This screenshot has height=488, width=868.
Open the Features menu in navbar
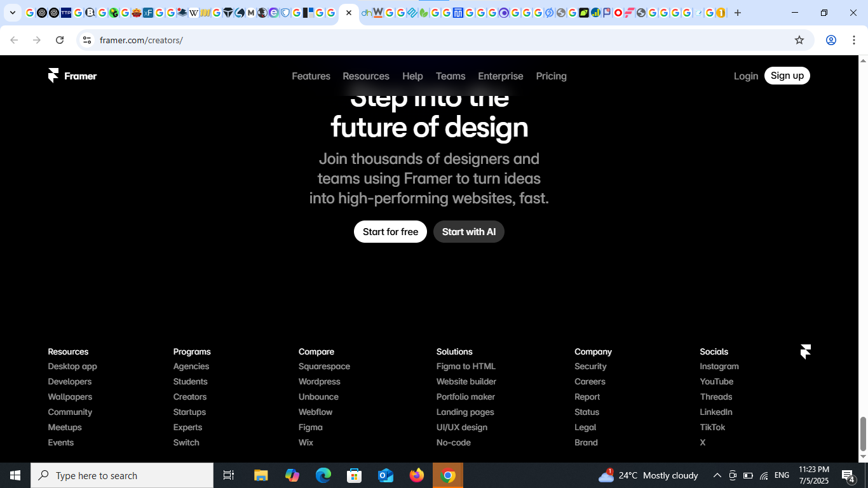tap(311, 76)
